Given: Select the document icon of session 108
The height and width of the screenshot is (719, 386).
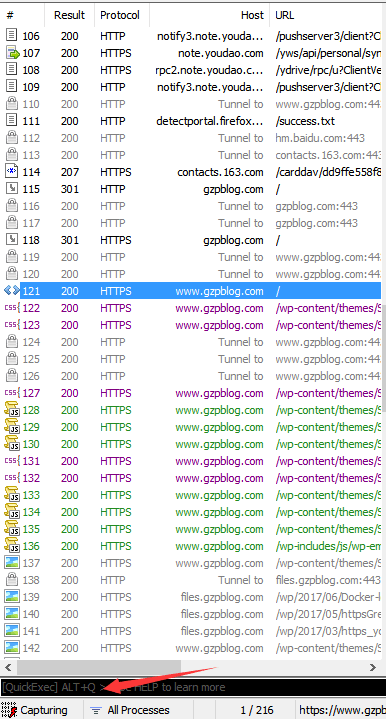Looking at the screenshot, I should (11, 70).
